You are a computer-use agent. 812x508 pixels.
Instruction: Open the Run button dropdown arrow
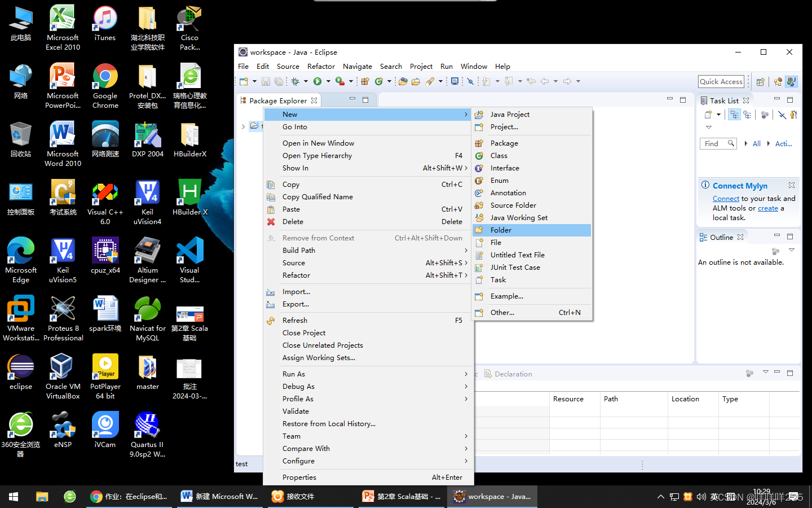point(328,81)
